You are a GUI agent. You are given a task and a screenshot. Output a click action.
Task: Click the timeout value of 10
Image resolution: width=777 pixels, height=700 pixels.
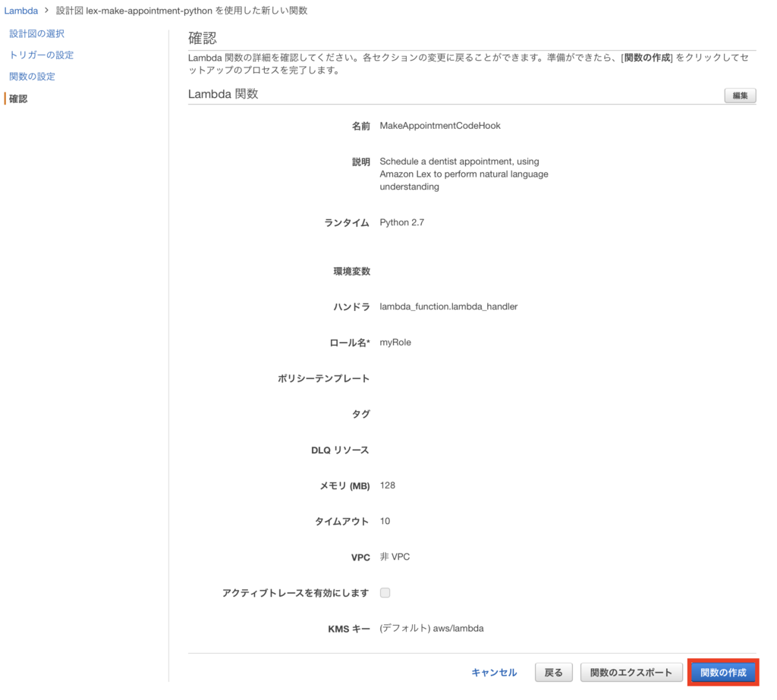385,521
